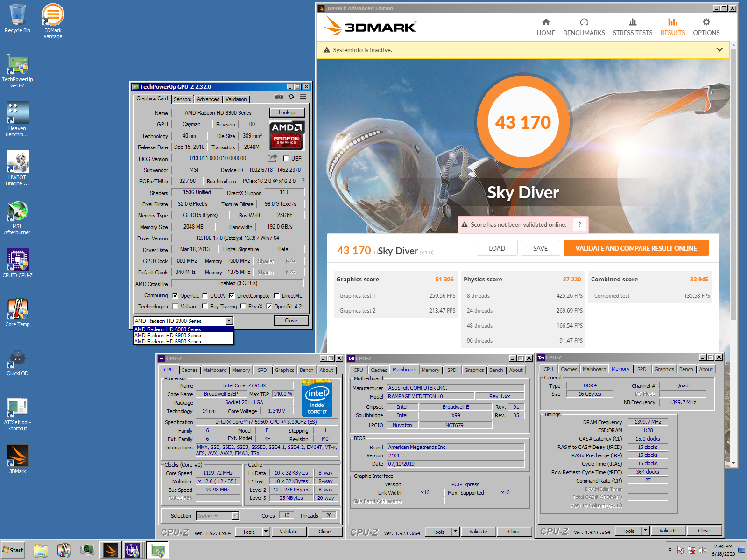Click Validate and Compare Result Online
Image resolution: width=747 pixels, height=560 pixels.
coord(636,248)
